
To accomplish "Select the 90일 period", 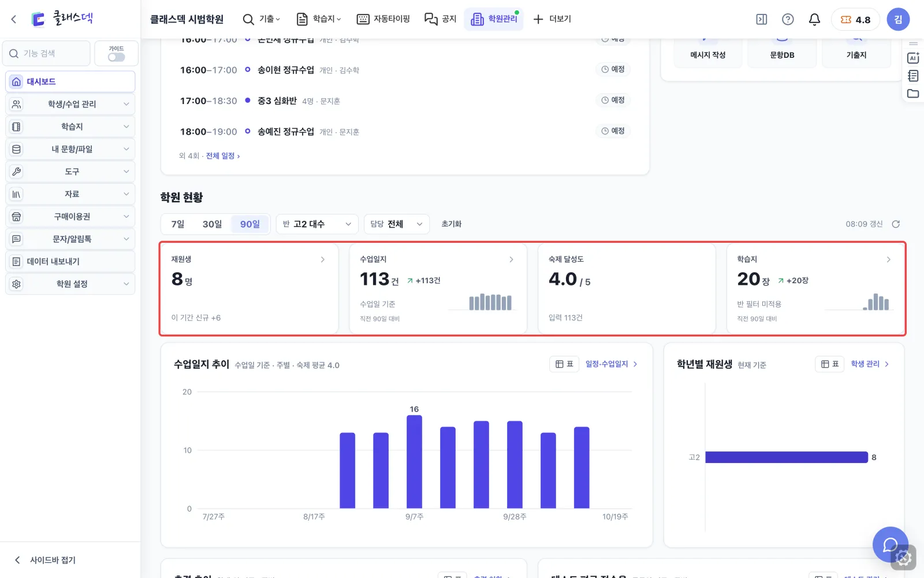I will point(250,224).
